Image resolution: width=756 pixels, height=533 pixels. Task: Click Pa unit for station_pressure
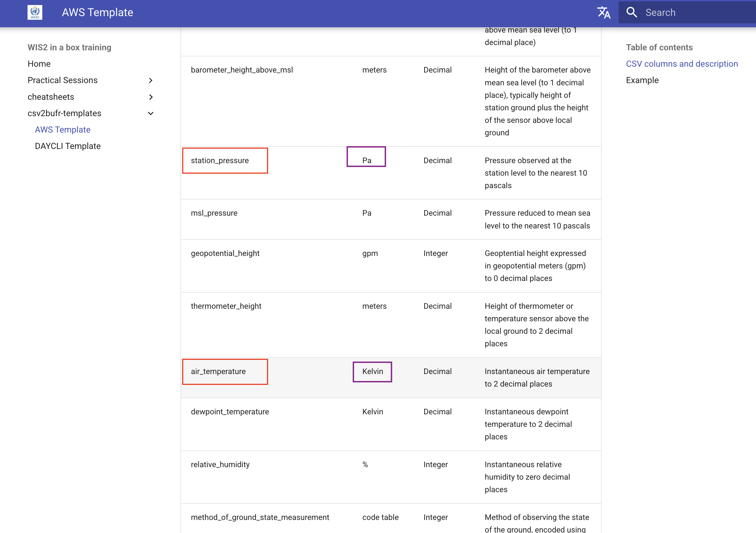point(367,161)
